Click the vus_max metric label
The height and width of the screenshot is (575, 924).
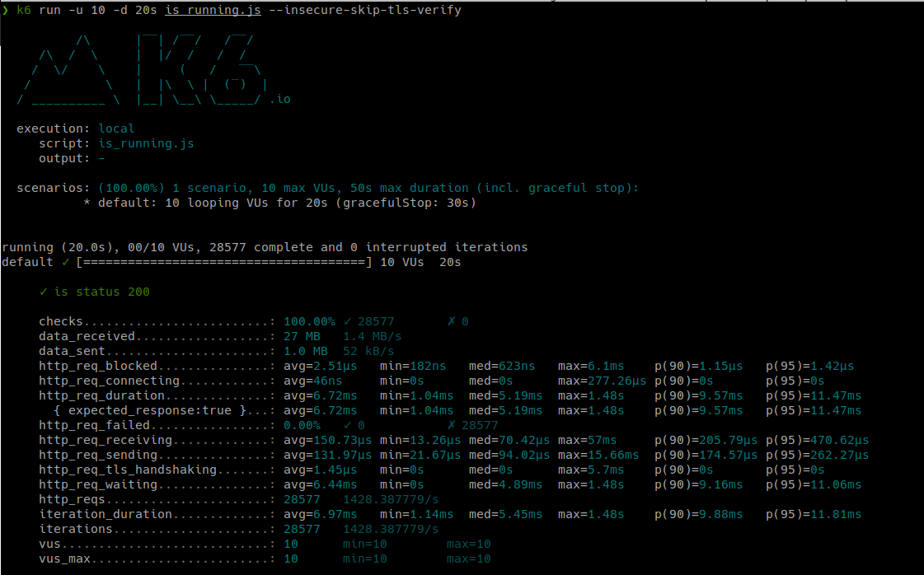click(65, 559)
